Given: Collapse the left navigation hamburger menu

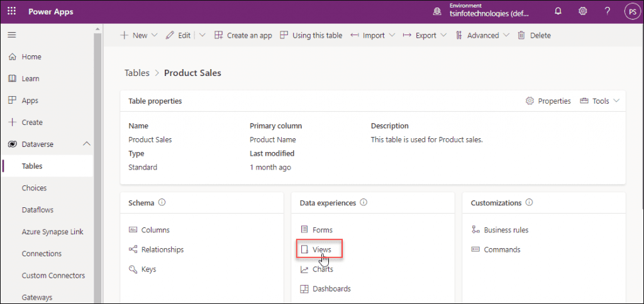Looking at the screenshot, I should point(12,35).
